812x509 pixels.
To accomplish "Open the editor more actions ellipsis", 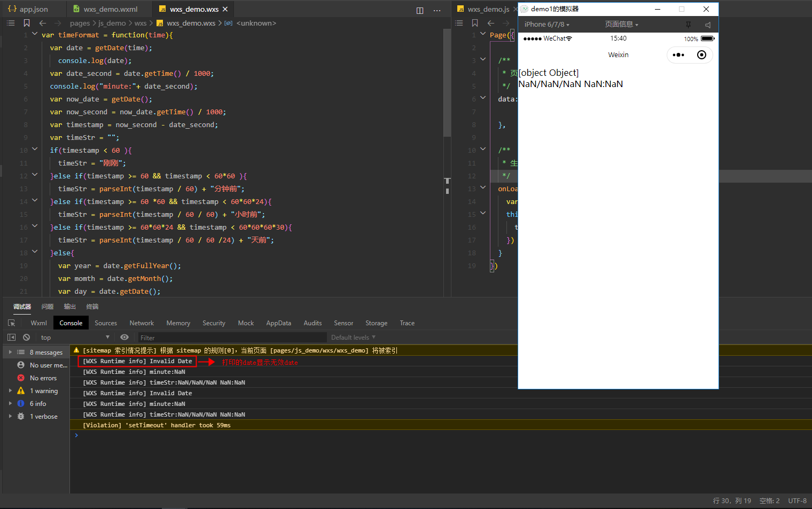I will (x=437, y=10).
